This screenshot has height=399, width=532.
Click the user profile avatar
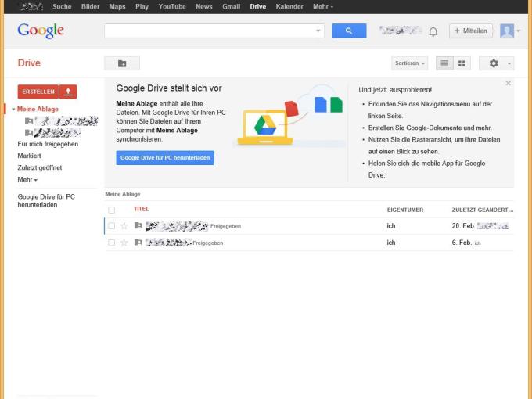[507, 31]
